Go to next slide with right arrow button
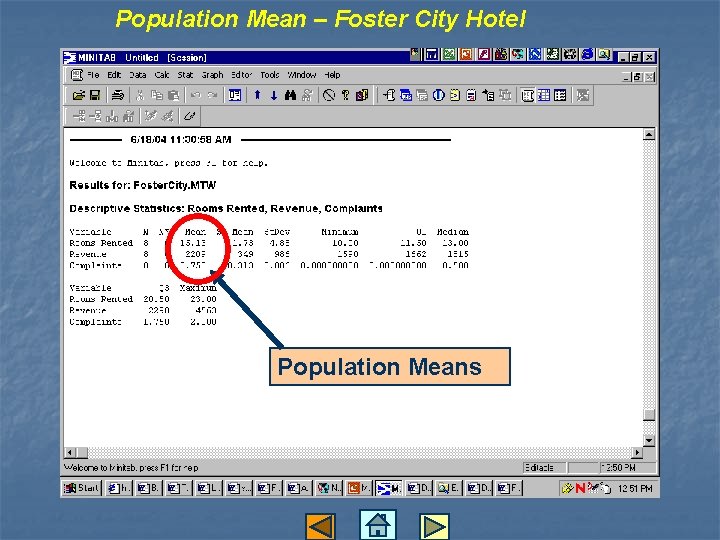Viewport: 720px width, 540px height. pyautogui.click(x=434, y=526)
